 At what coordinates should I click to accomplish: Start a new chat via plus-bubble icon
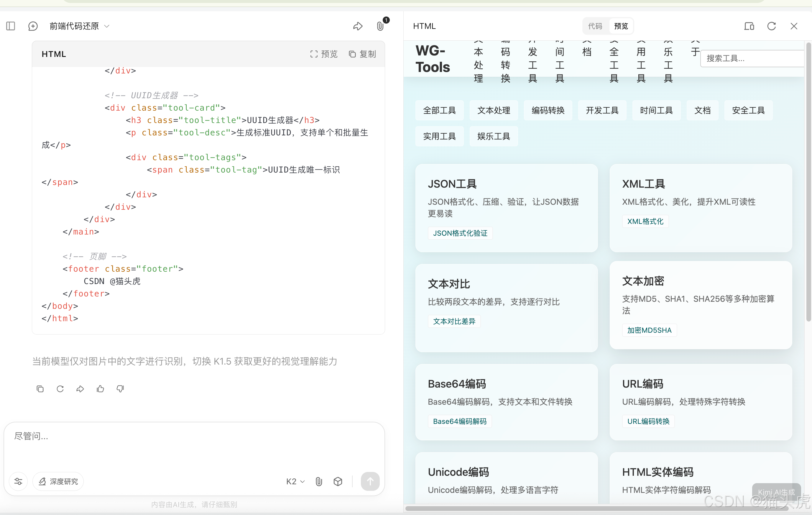coord(33,26)
